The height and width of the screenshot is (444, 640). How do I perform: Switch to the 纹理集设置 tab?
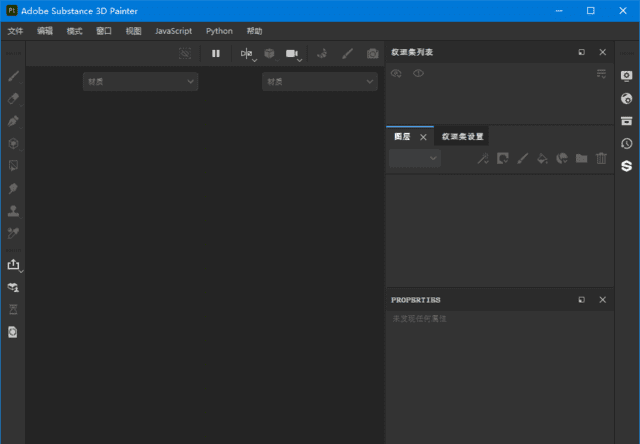462,137
